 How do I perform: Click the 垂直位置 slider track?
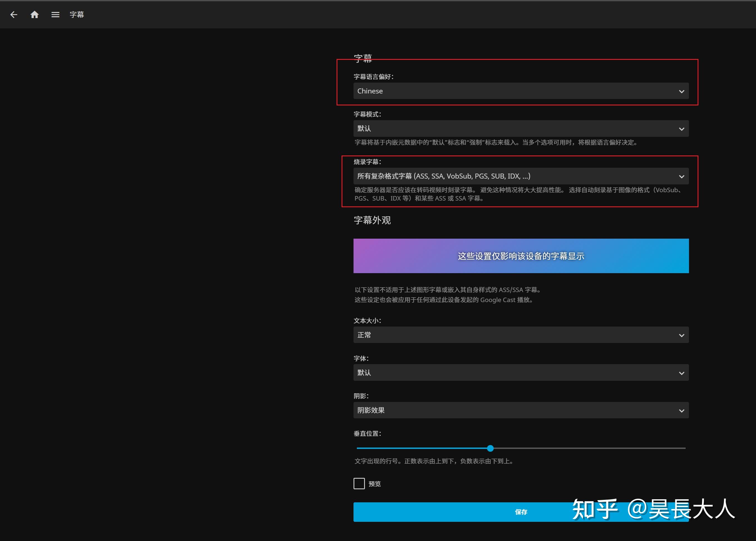(x=566, y=448)
